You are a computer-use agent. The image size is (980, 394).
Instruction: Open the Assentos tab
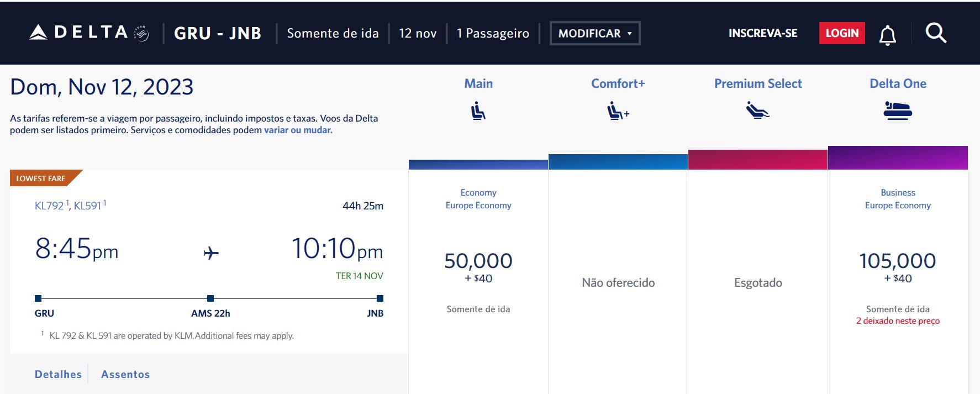(x=125, y=374)
